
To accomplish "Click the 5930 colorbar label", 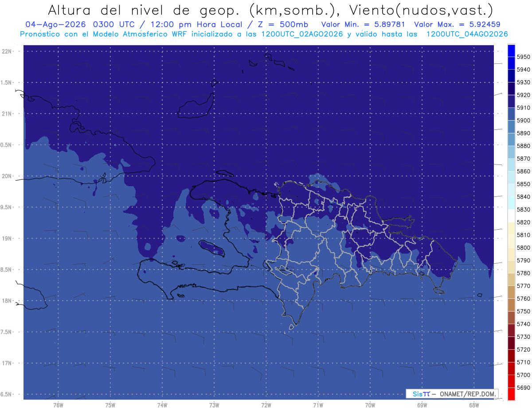I will (x=523, y=82).
